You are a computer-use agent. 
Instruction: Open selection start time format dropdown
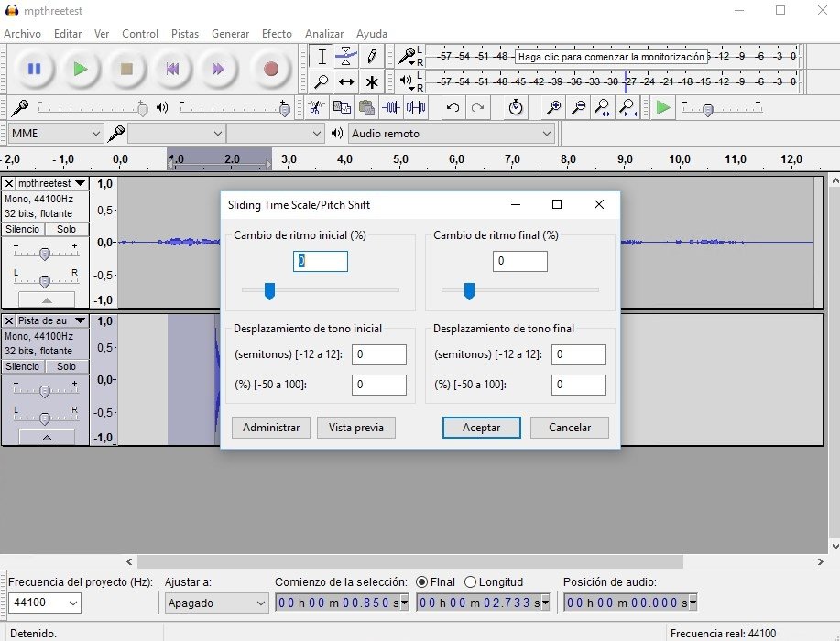coord(405,603)
